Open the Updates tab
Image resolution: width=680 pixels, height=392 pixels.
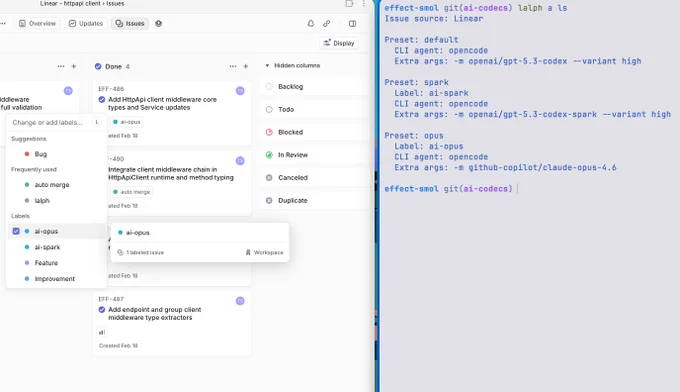click(x=86, y=23)
